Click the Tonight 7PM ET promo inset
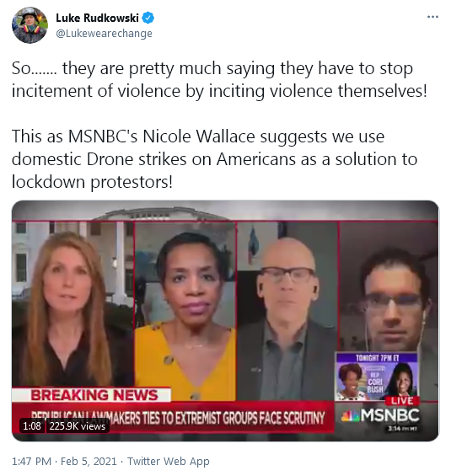Image resolution: width=451 pixels, height=476 pixels. 376,377
